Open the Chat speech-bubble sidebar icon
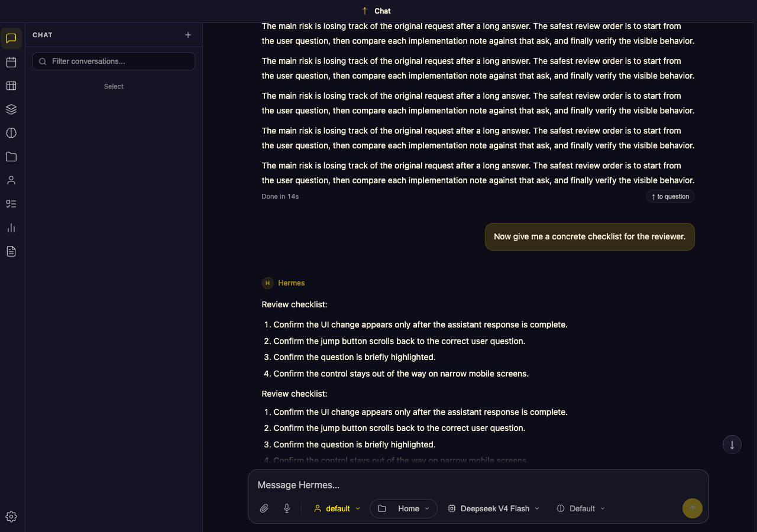 coord(11,38)
